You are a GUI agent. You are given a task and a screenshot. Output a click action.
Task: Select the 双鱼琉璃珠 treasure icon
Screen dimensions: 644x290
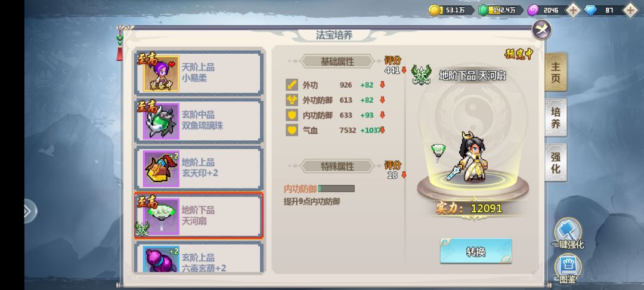[161, 121]
